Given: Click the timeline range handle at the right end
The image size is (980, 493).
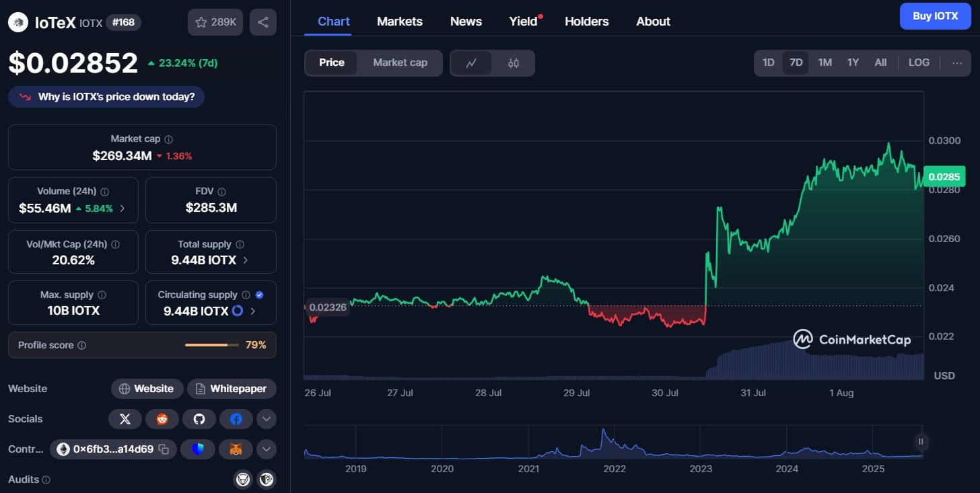Looking at the screenshot, I should coord(921,442).
